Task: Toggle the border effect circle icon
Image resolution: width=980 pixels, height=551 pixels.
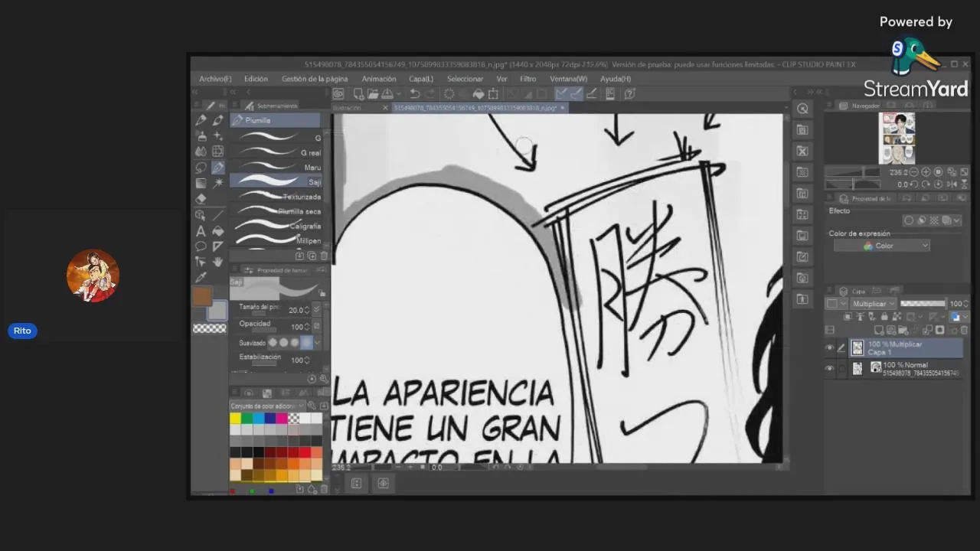Action: click(909, 220)
